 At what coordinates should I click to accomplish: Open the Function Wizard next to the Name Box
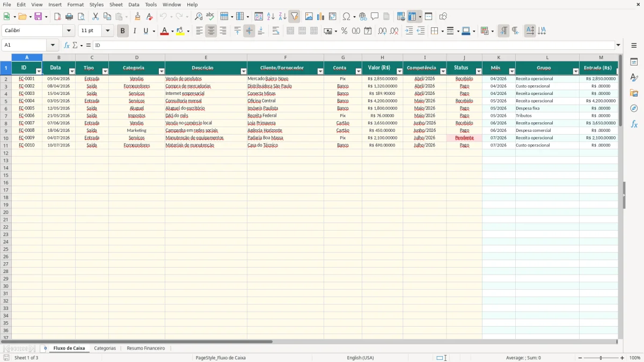coord(67,46)
